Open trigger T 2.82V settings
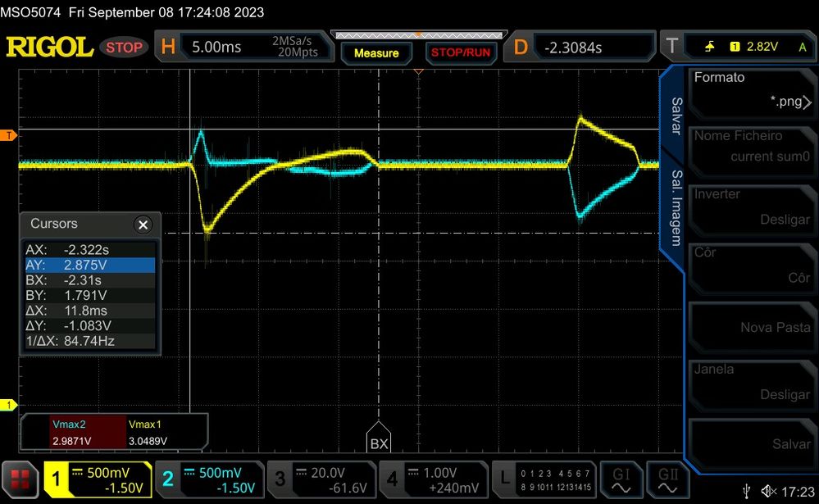819x504 pixels. pyautogui.click(x=738, y=47)
